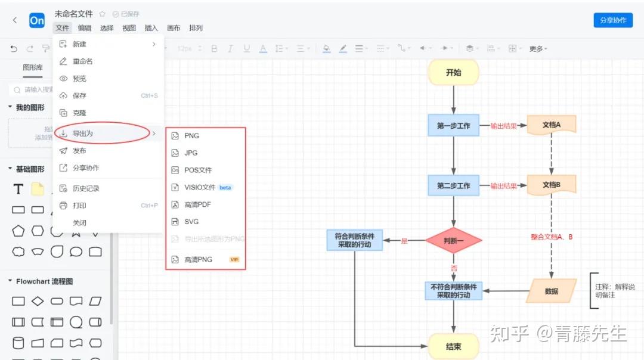Choose 发布 from the file menu

[x=109, y=151]
